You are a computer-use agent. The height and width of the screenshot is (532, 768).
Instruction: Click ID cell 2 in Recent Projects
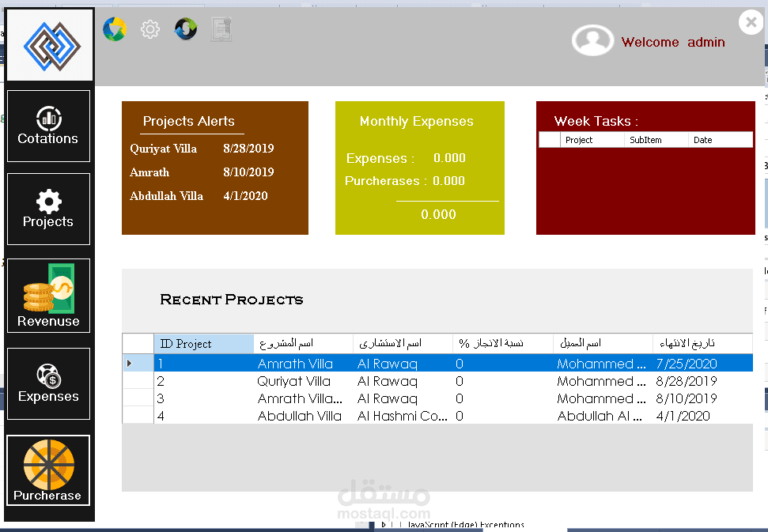pos(204,381)
